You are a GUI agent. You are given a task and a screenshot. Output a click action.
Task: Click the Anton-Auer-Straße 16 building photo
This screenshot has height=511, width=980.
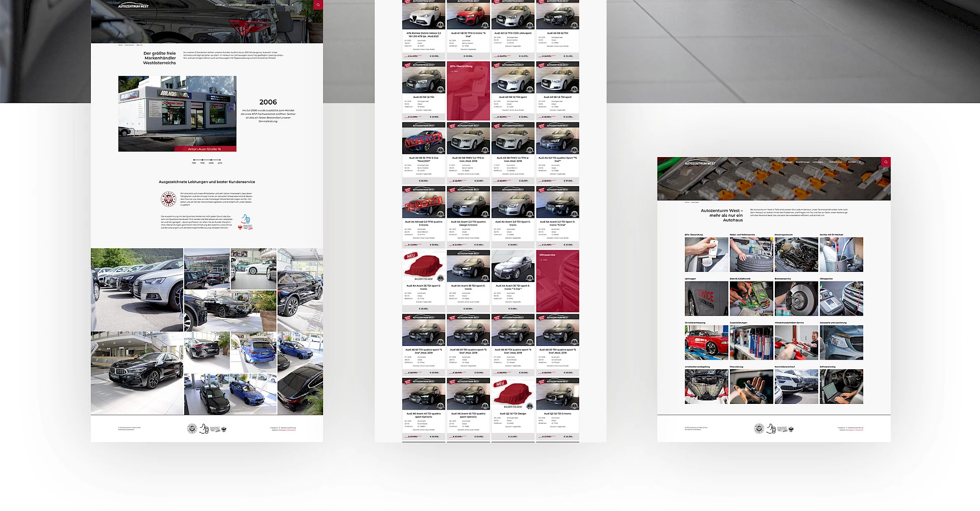(177, 114)
